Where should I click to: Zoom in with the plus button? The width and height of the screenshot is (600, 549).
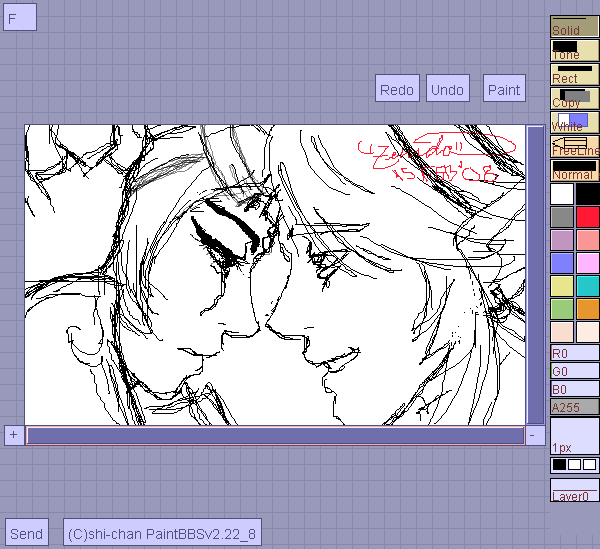click(13, 435)
